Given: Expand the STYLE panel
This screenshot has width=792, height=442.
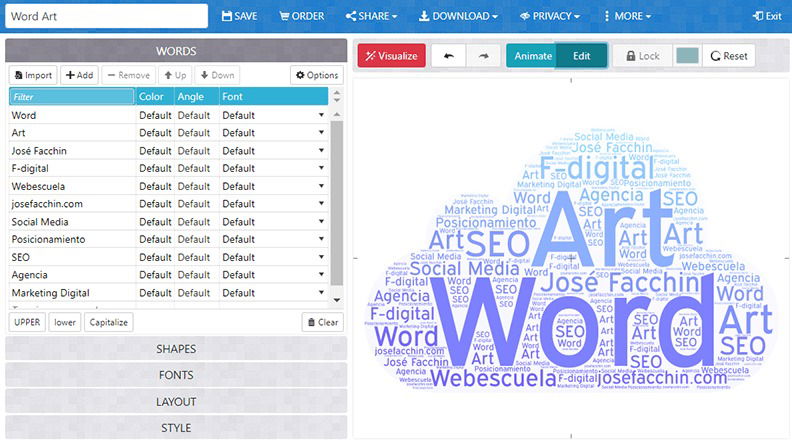Looking at the screenshot, I should pos(176,428).
